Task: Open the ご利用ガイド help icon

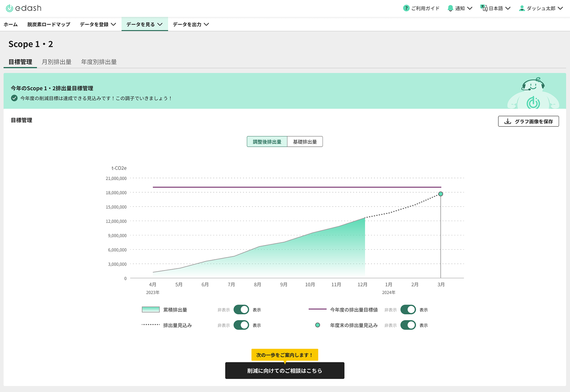Action: (406, 8)
